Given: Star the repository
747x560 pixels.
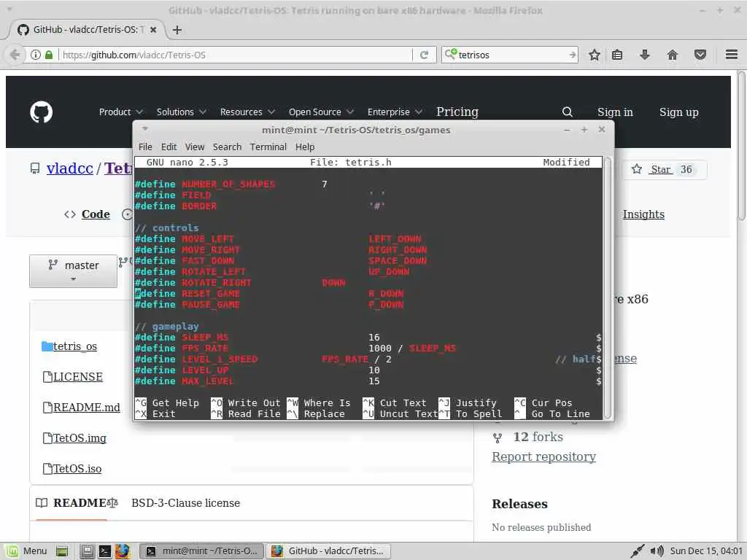Looking at the screenshot, I should point(664,169).
